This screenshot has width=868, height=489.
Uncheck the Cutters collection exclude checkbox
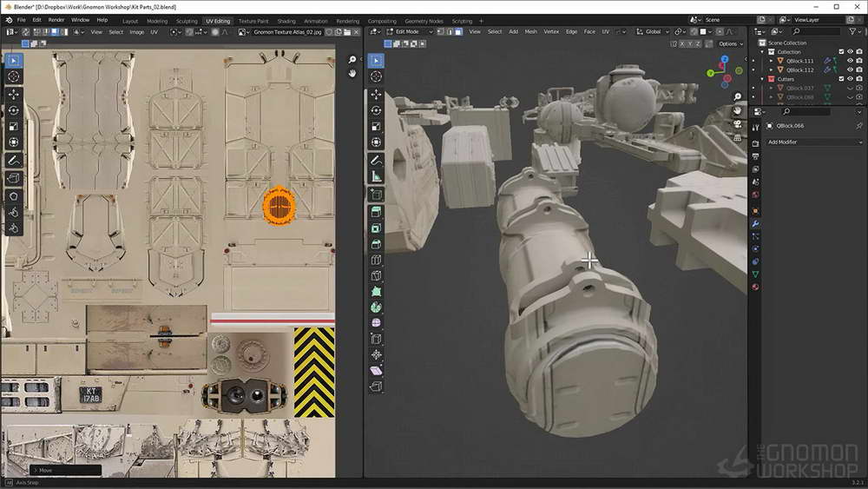(x=841, y=79)
